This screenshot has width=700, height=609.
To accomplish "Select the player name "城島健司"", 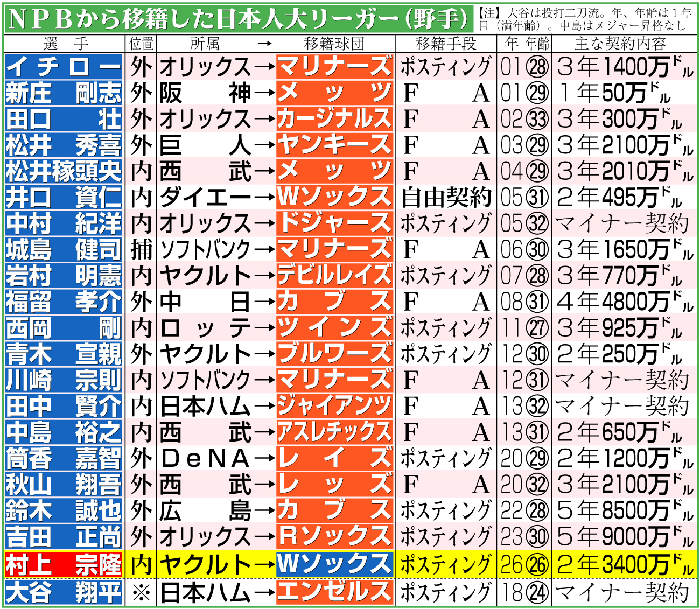I will (64, 249).
